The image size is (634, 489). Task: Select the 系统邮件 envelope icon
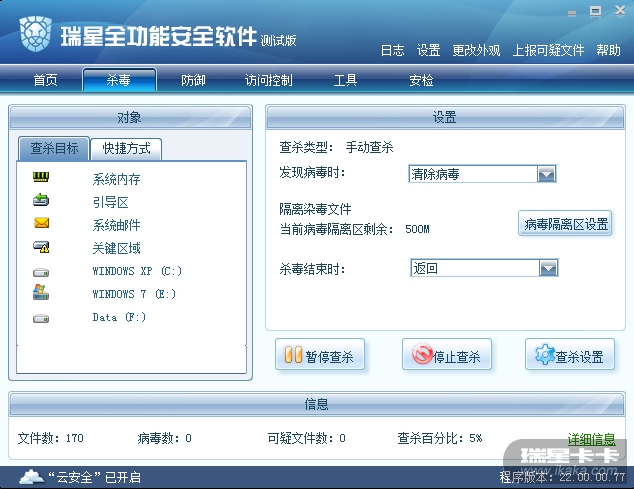coord(41,223)
